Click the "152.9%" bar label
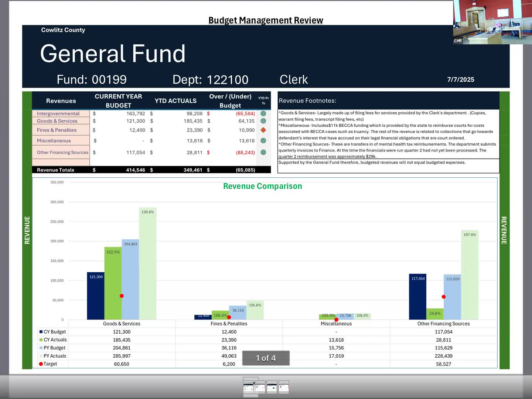532x399 pixels. (x=113, y=252)
